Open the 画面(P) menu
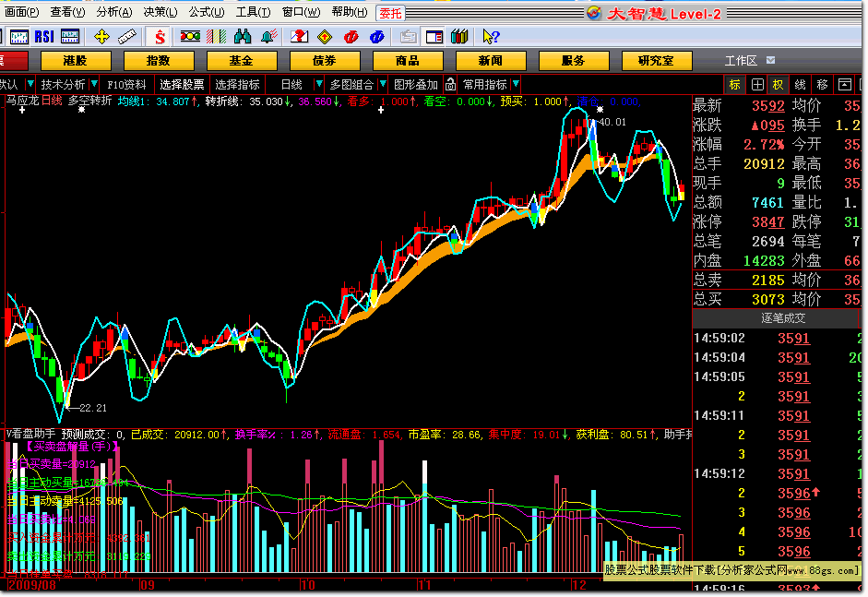Image resolution: width=868 pixels, height=597 pixels. pos(21,12)
